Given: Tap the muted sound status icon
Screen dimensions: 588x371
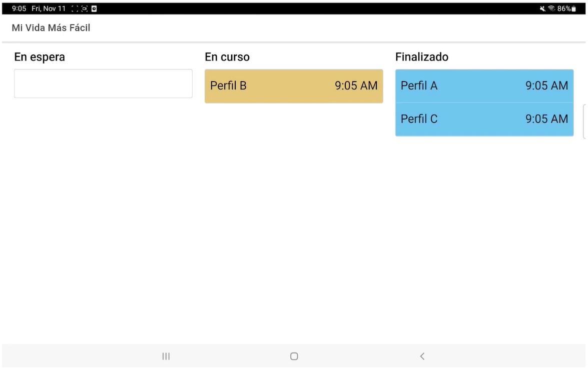Looking at the screenshot, I should [542, 8].
